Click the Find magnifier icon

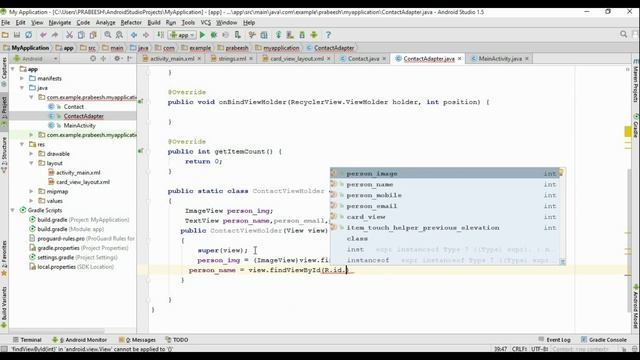(108, 35)
